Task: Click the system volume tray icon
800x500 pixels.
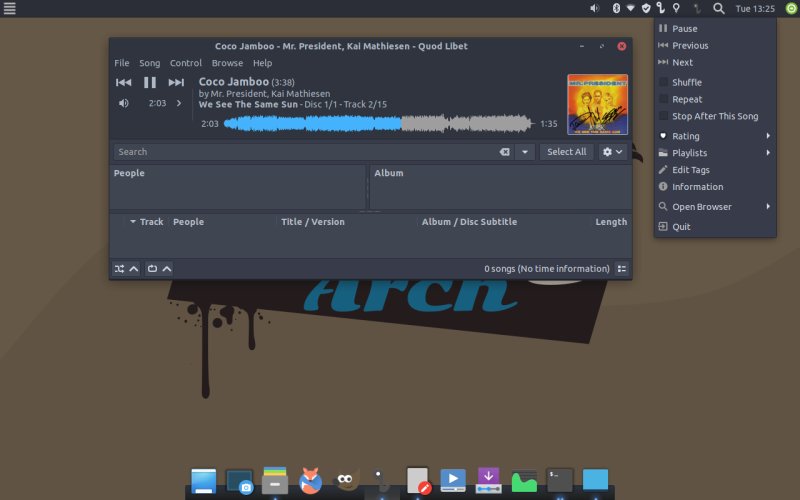Action: (594, 8)
